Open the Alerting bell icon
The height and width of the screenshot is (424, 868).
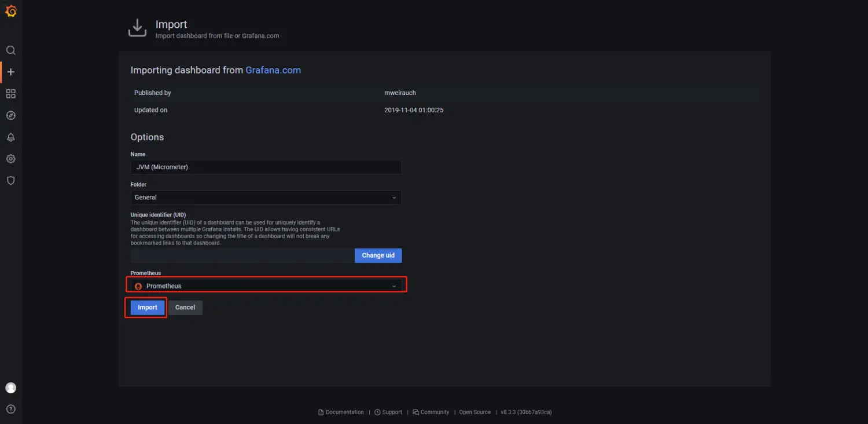10,137
